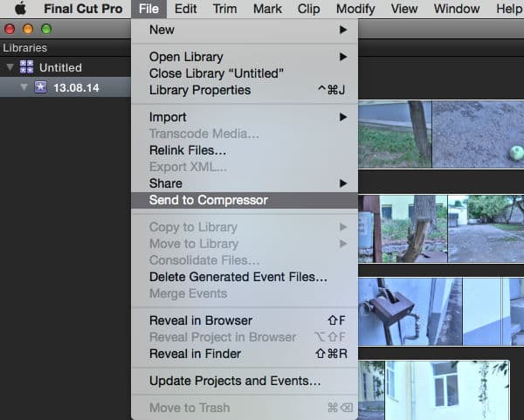Click the green zoom window button
Screen dimensions: 524x420
coord(46,29)
